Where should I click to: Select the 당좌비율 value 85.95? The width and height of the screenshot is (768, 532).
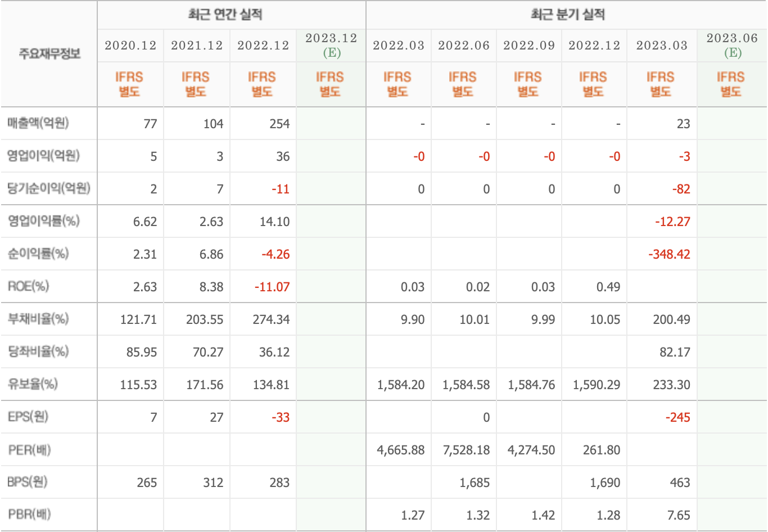(142, 352)
